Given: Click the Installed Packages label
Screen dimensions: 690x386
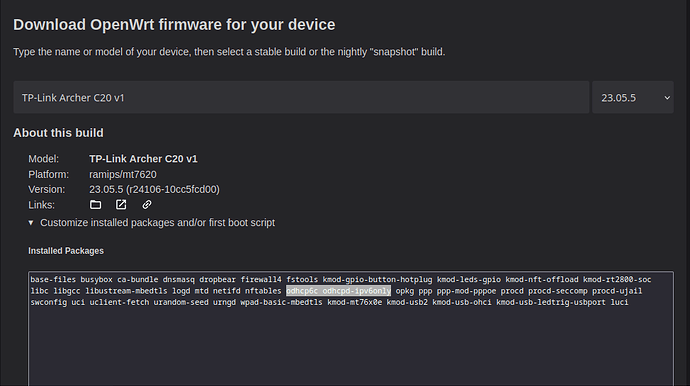Looking at the screenshot, I should [66, 251].
